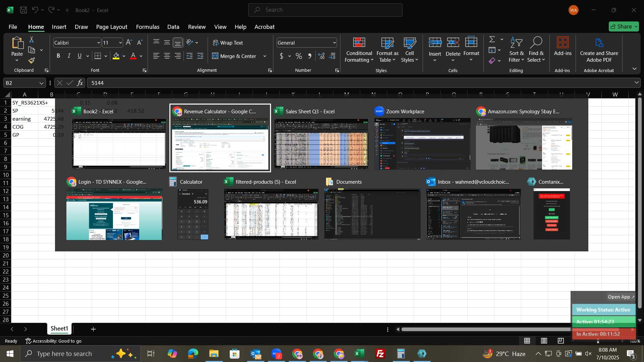Toggle Bold formatting
The width and height of the screenshot is (644, 362).
click(x=58, y=56)
